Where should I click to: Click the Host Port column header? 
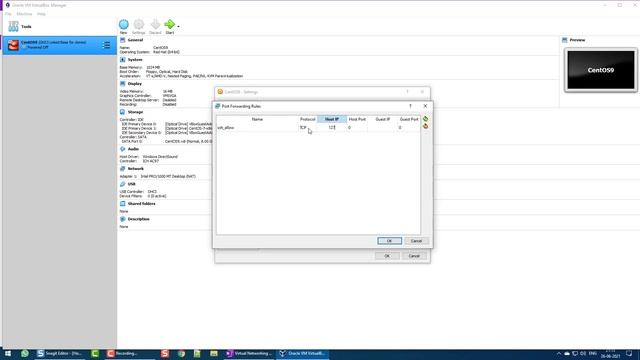[357, 119]
